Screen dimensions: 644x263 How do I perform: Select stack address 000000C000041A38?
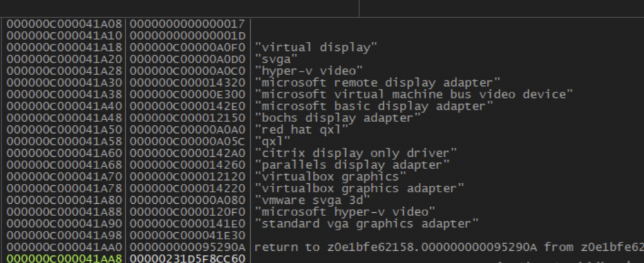64,95
